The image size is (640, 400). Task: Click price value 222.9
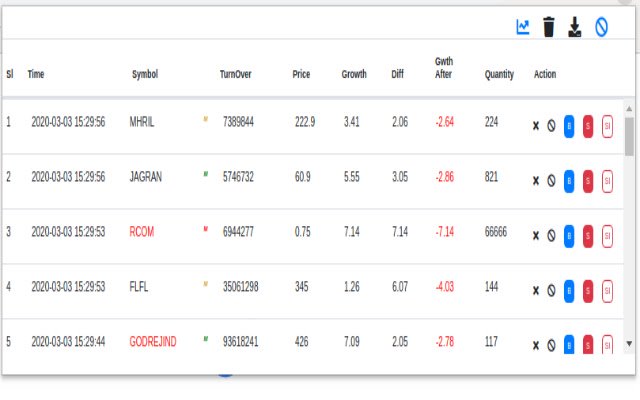click(x=305, y=122)
